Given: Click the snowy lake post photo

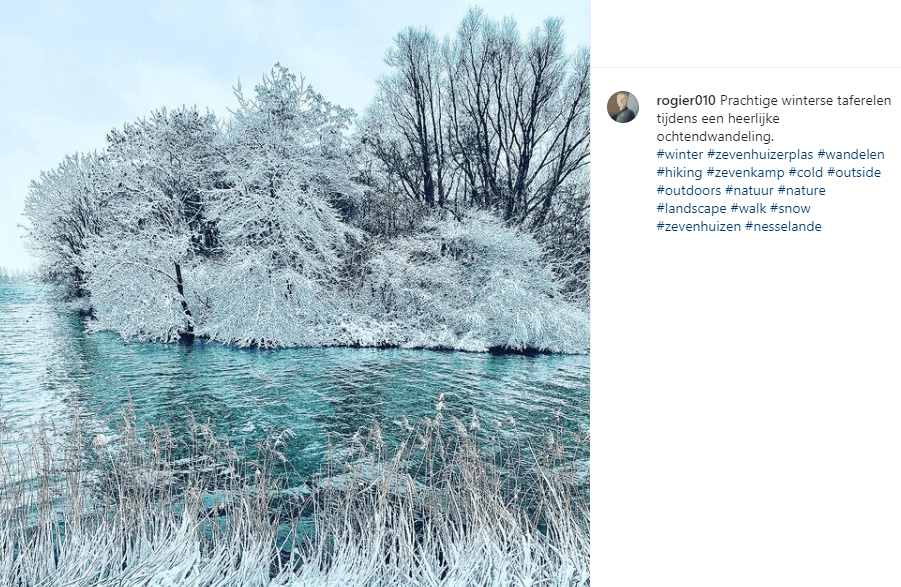Looking at the screenshot, I should coord(295,294).
